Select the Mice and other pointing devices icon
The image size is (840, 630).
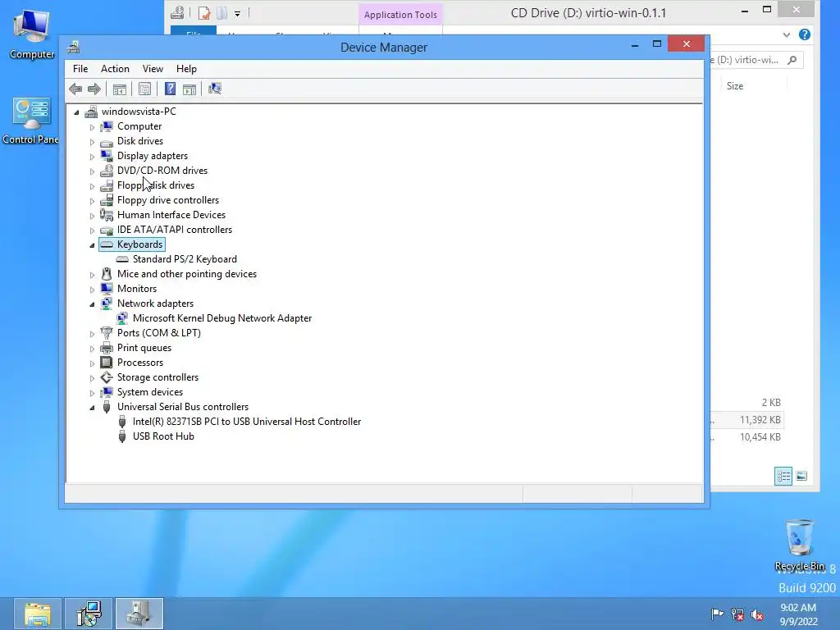coord(107,274)
